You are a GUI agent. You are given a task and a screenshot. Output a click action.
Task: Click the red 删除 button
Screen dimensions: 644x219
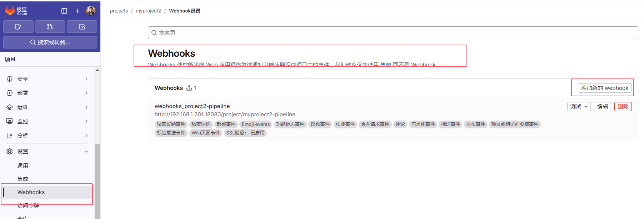[x=623, y=107]
